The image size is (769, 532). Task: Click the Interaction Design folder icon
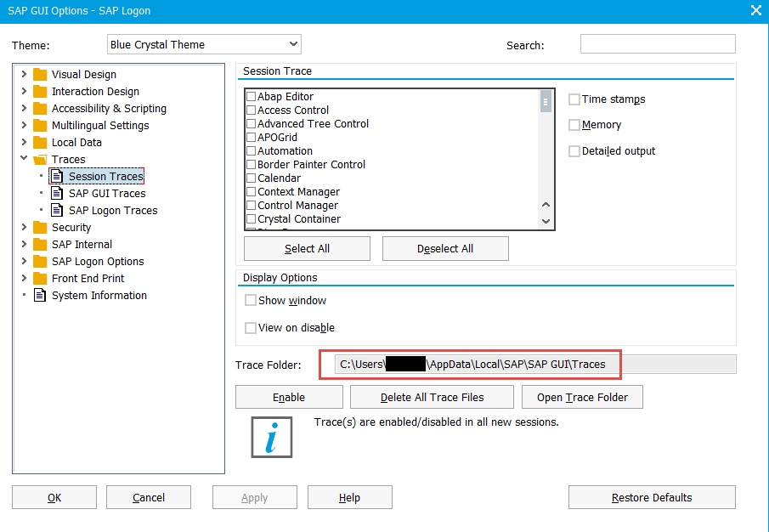[40, 92]
